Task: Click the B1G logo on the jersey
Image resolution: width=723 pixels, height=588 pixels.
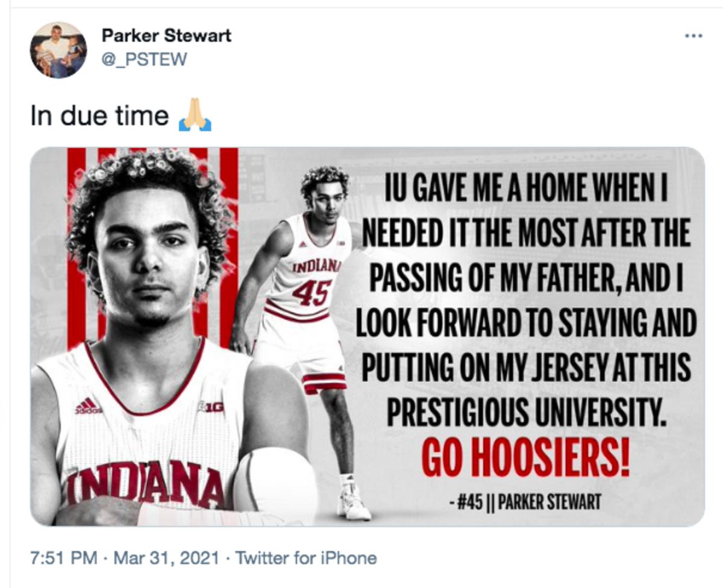Action: click(x=211, y=407)
